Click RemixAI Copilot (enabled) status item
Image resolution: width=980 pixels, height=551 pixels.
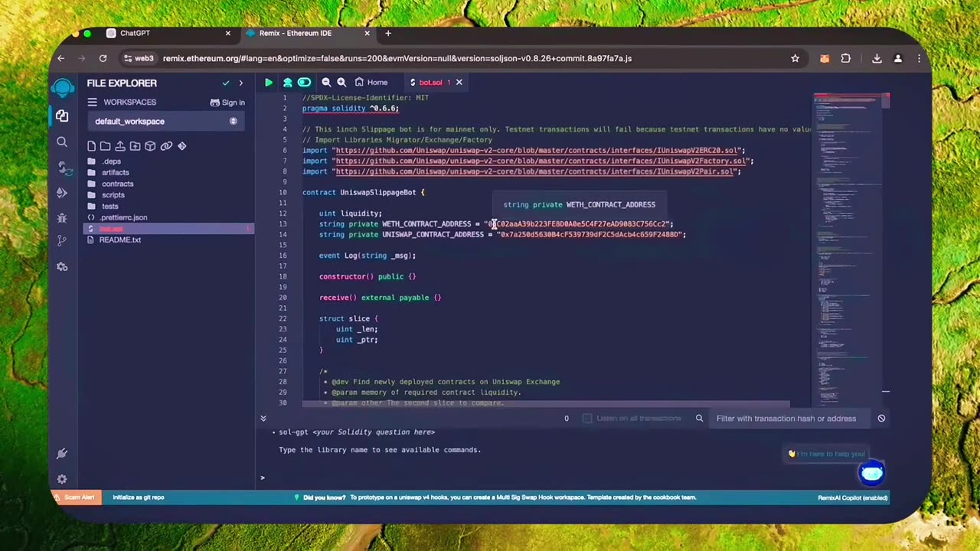tap(853, 497)
